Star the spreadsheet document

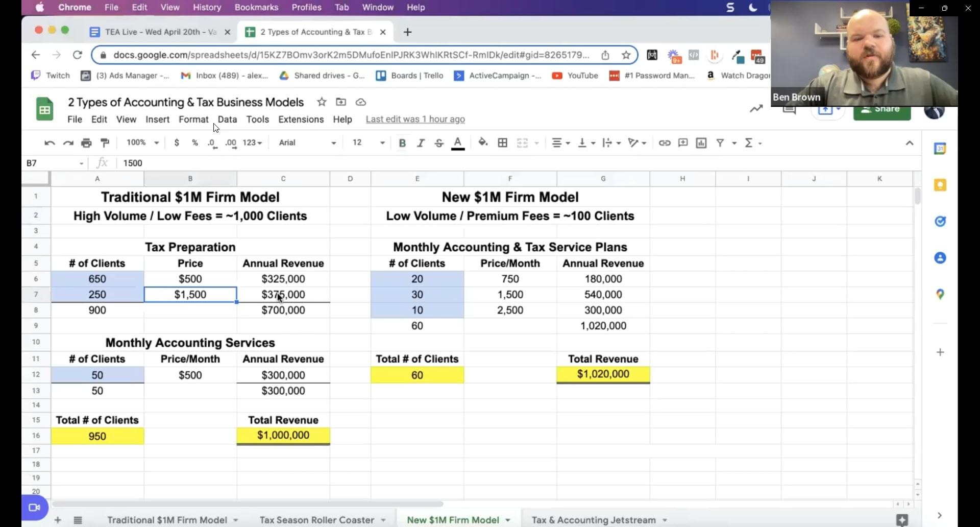322,102
